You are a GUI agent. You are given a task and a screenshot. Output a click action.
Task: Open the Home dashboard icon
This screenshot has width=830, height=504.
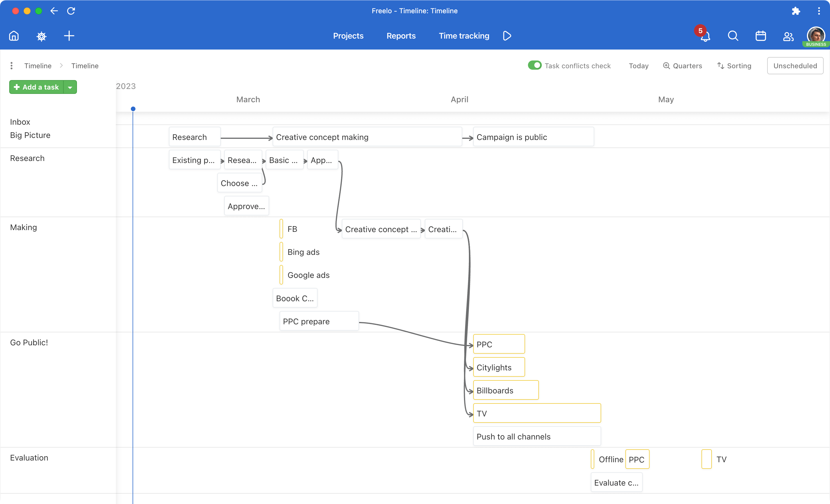pyautogui.click(x=14, y=36)
